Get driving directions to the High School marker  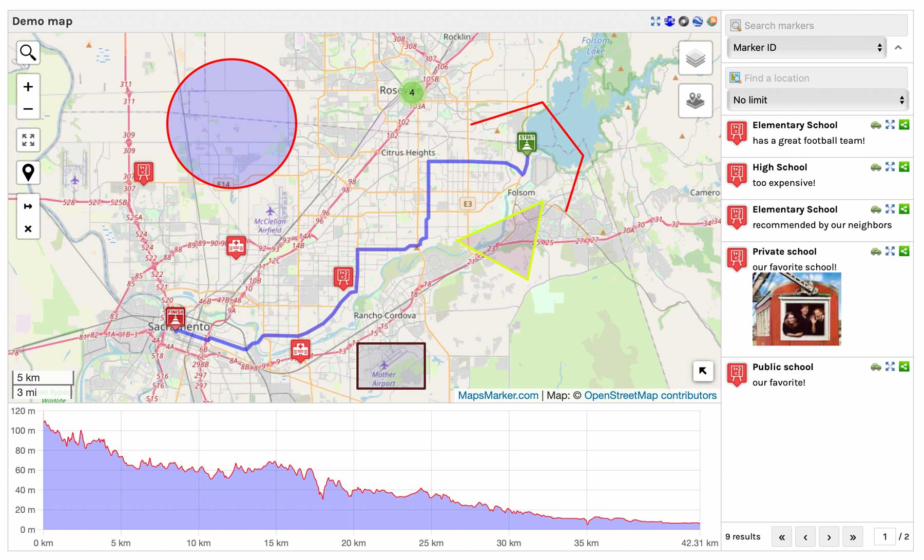click(876, 167)
